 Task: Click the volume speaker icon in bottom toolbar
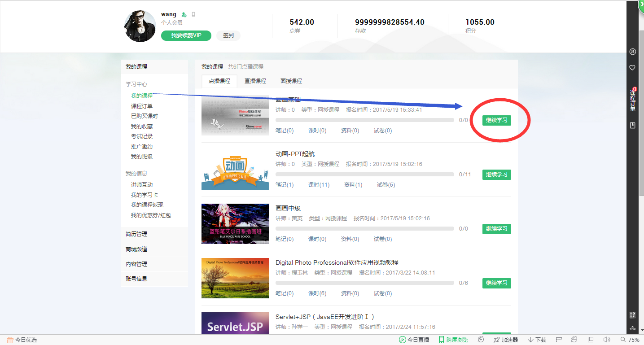coord(607,340)
